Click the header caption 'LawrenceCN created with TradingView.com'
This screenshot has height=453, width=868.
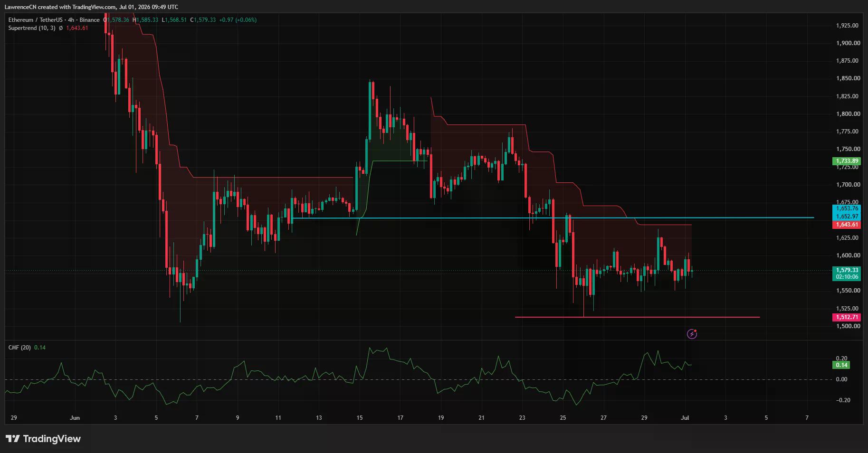[x=60, y=7]
